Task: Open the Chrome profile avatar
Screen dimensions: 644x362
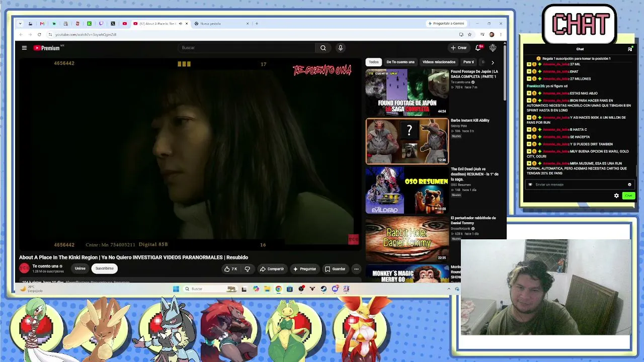Action: click(x=492, y=35)
